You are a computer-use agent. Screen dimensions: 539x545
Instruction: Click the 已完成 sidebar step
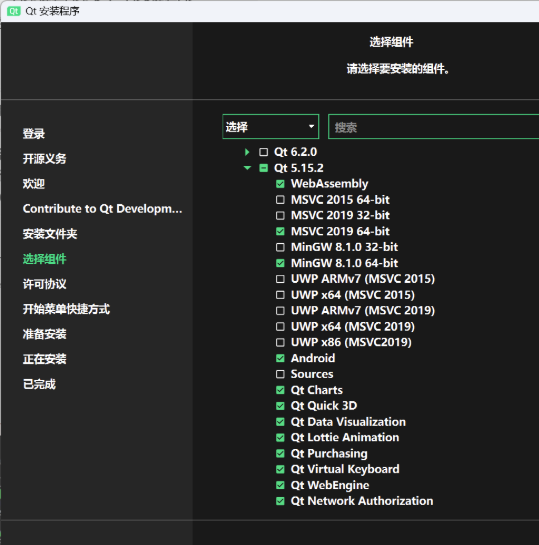[39, 384]
